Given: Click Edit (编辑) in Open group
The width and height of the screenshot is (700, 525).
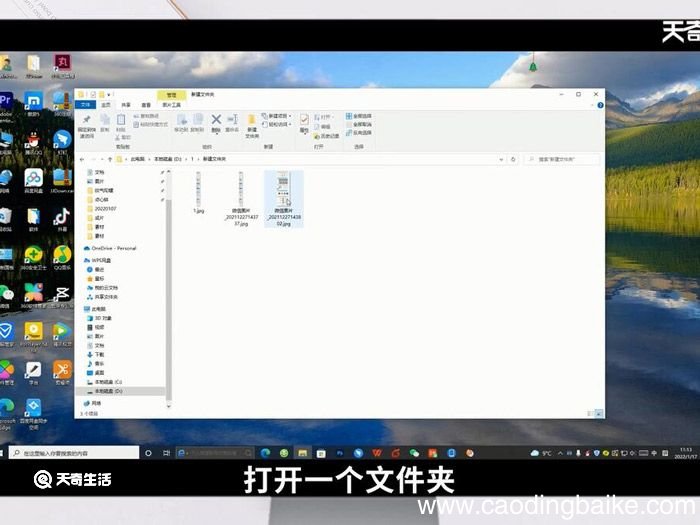Looking at the screenshot, I should (x=322, y=127).
